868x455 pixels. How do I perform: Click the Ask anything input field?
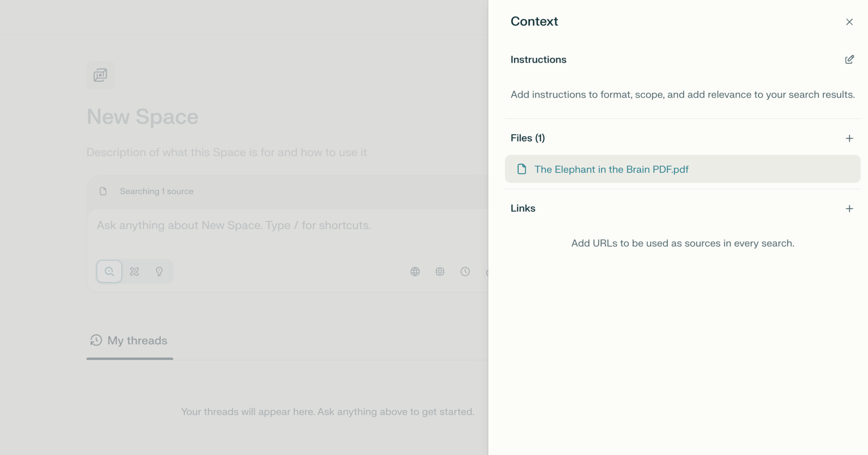click(x=271, y=225)
